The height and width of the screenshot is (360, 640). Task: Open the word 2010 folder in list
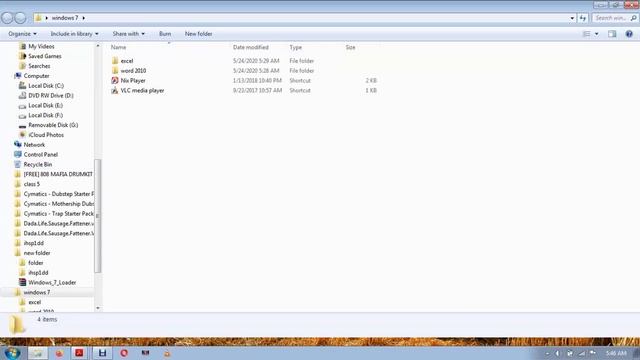[133, 71]
